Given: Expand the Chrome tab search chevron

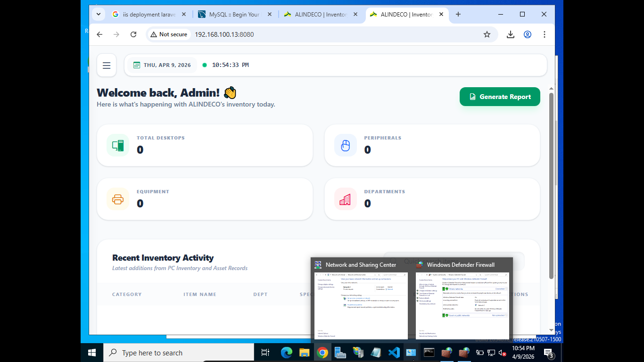Looking at the screenshot, I should (x=99, y=14).
